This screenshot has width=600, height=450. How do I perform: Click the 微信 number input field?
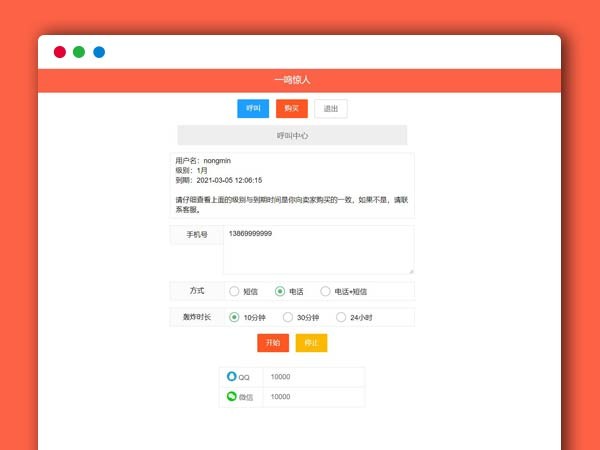[313, 397]
